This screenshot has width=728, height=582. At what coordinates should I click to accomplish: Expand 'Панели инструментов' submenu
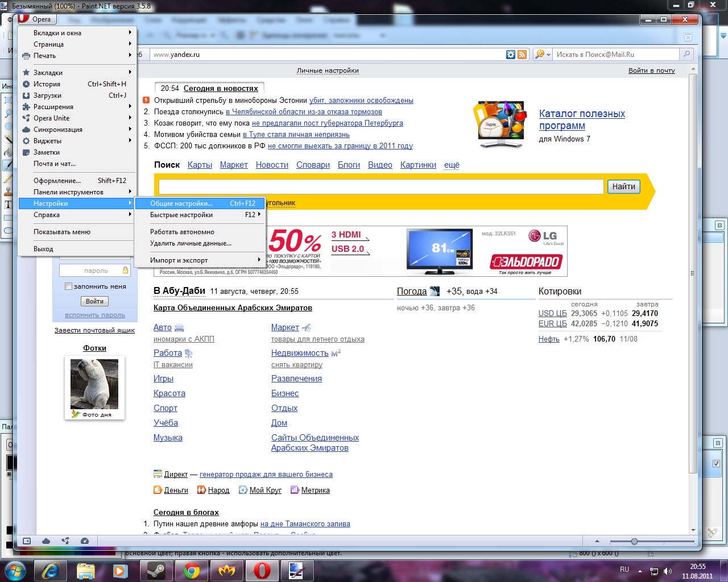[77, 192]
